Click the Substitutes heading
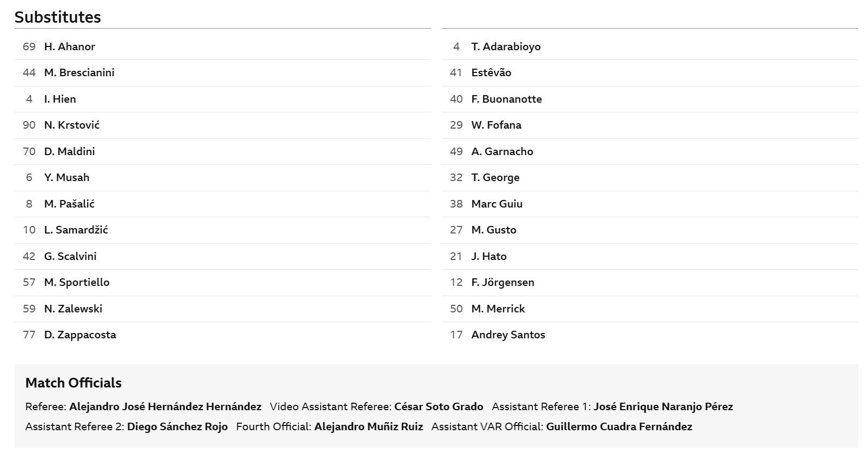Image resolution: width=868 pixels, height=454 pixels. point(58,17)
